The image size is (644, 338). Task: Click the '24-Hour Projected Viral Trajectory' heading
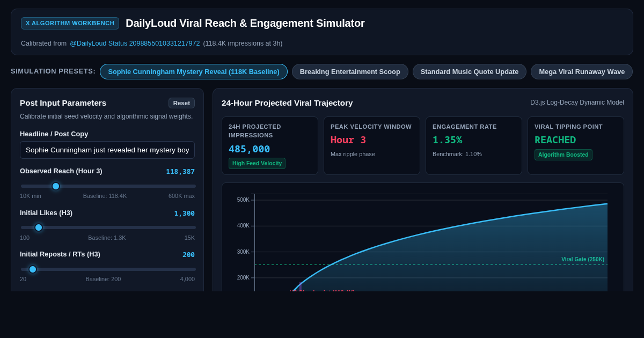(x=287, y=102)
